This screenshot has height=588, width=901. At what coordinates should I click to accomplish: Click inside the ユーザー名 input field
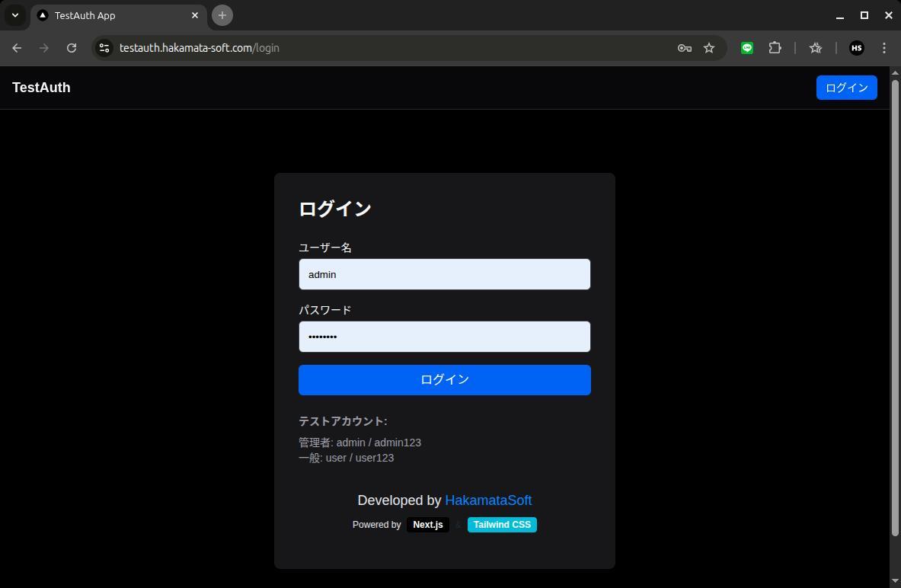[444, 274]
